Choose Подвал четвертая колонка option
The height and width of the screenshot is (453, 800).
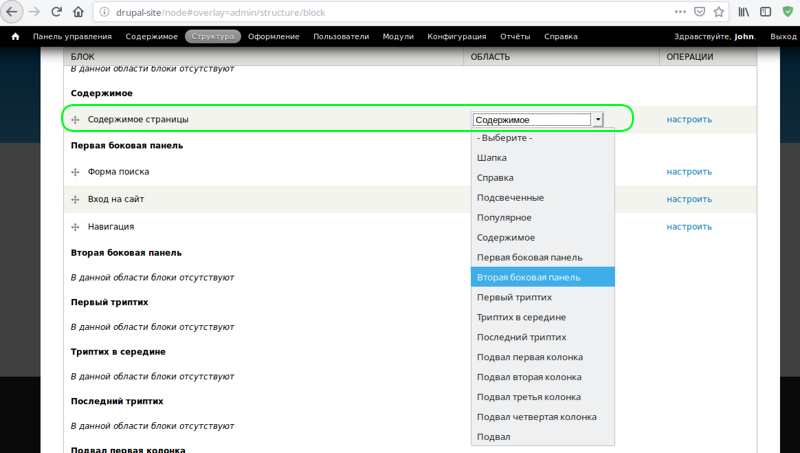[x=543, y=416]
